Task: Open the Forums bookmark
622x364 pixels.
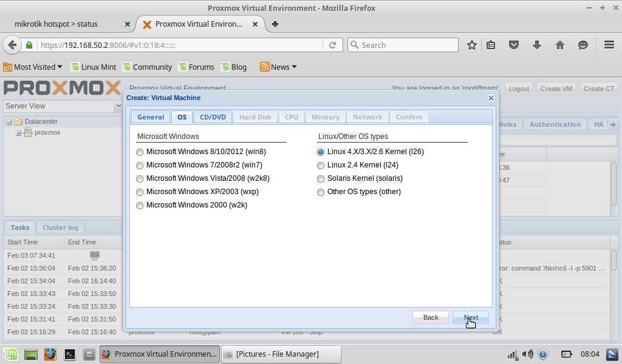Action: click(196, 67)
